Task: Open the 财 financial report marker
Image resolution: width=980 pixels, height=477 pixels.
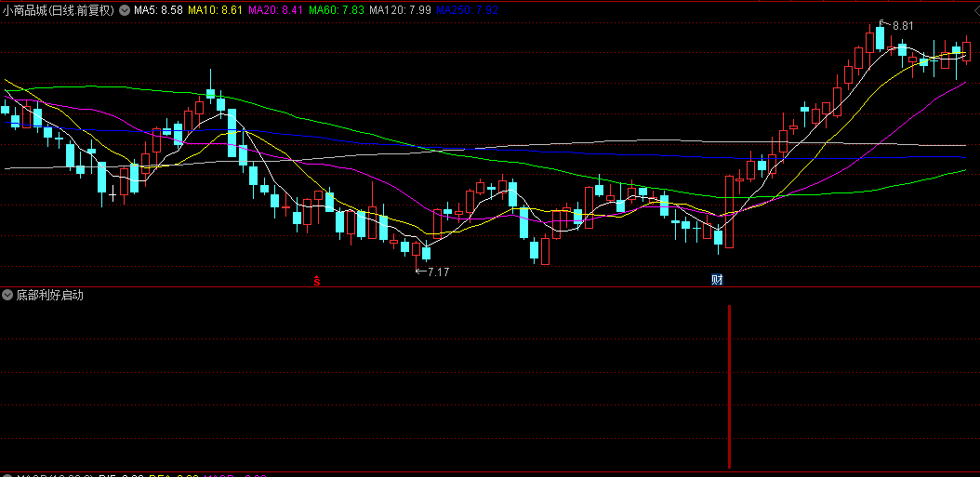Action: [x=717, y=280]
